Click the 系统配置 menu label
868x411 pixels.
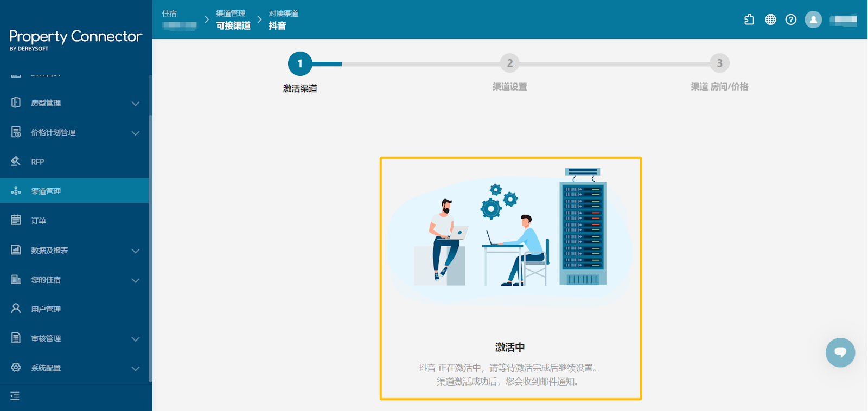(x=46, y=368)
